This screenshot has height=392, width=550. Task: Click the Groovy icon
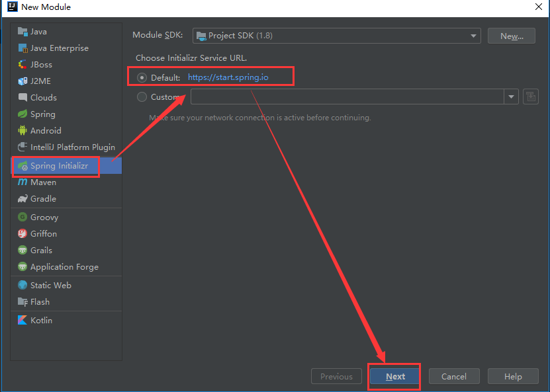coord(23,217)
